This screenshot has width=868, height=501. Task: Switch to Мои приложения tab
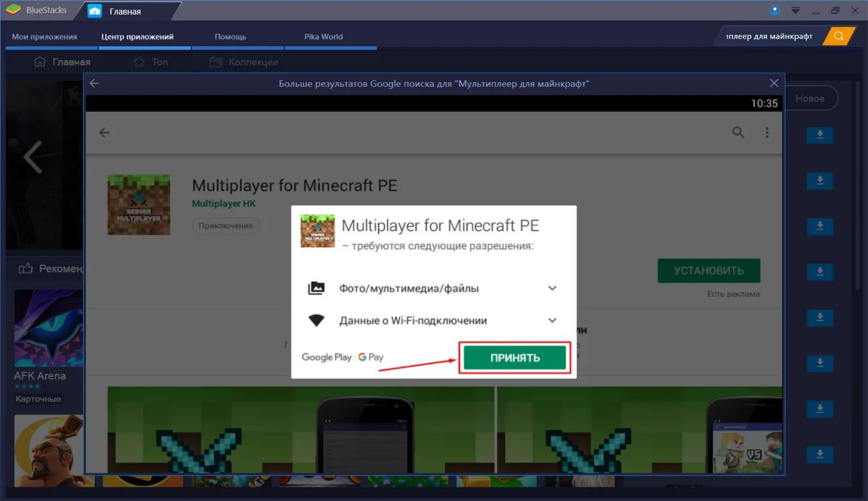pyautogui.click(x=44, y=37)
